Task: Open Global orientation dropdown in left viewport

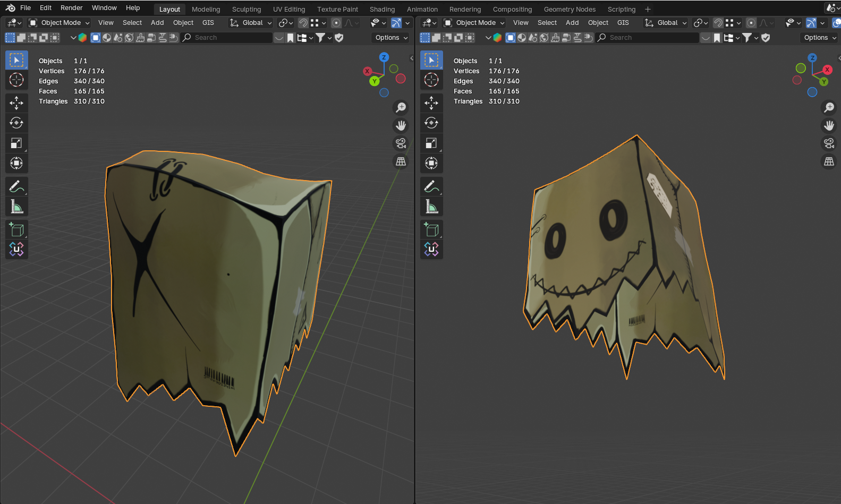Action: pyautogui.click(x=251, y=23)
